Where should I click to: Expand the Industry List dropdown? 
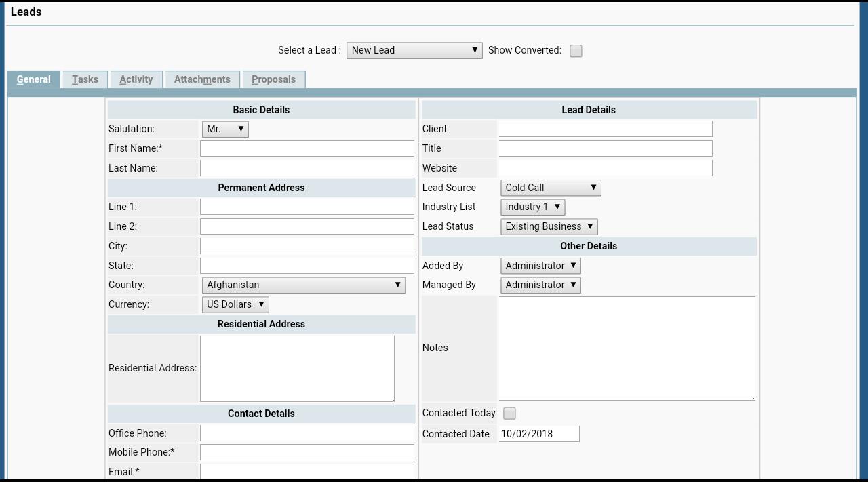tap(532, 207)
